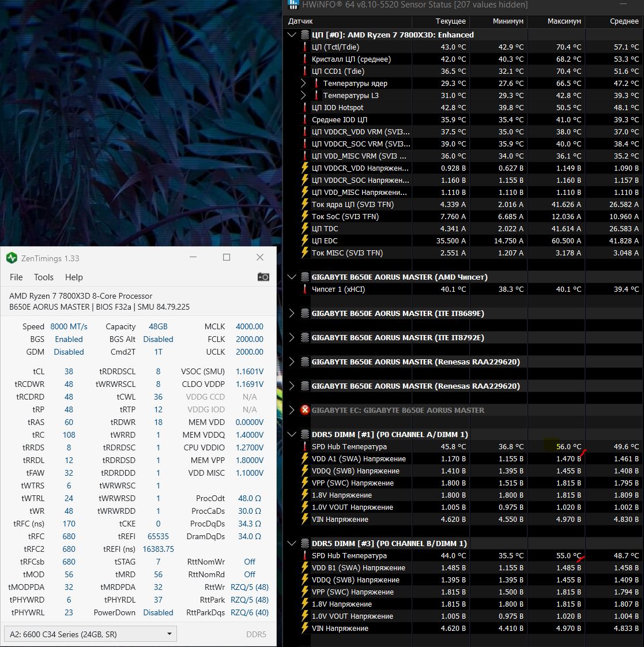The image size is (644, 647).
Task: Click the VSOC (SMU) value 1.1601V
Action: pyautogui.click(x=249, y=371)
